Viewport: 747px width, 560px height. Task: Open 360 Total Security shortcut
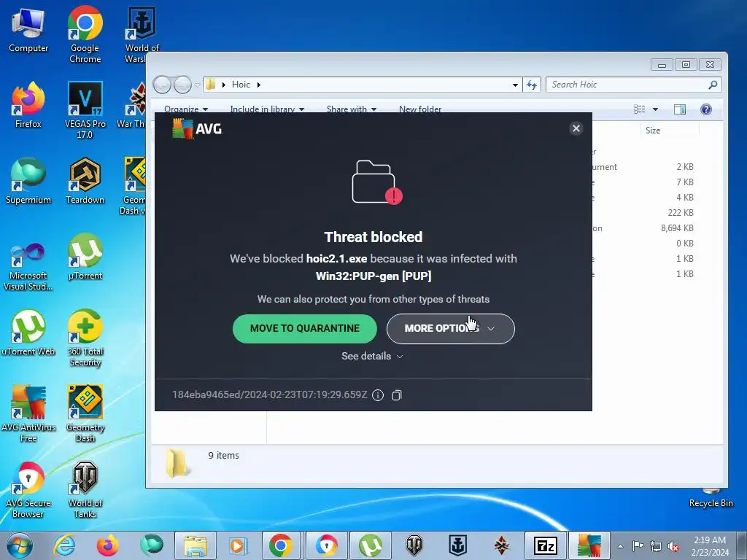85,338
